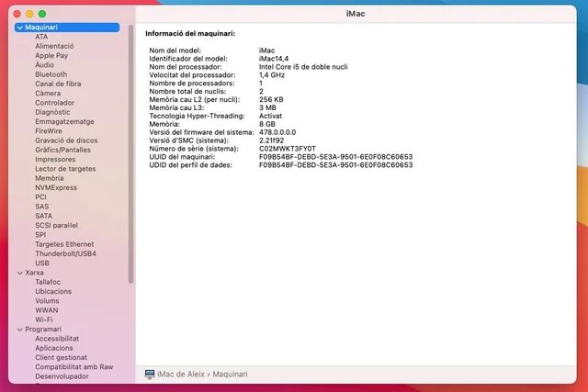Click processor speed value 1,4 GHz

click(x=272, y=75)
